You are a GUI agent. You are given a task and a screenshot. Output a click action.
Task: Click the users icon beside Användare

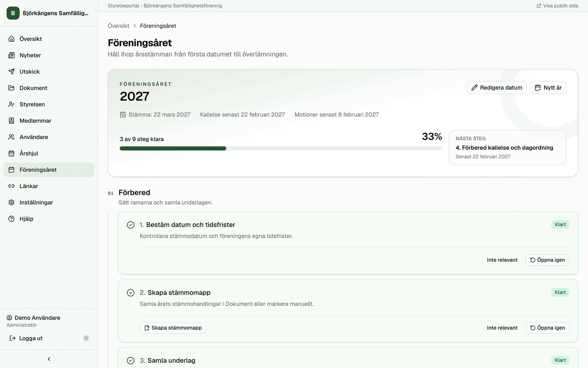[11, 137]
